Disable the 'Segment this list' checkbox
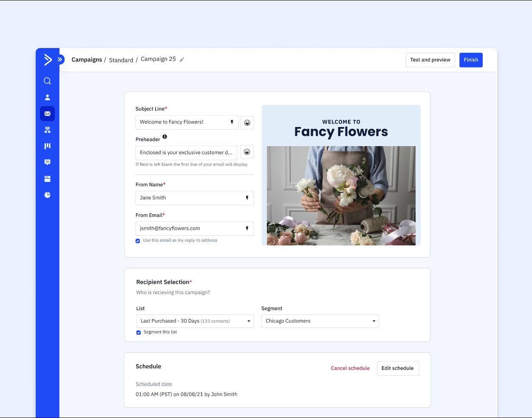 138,332
